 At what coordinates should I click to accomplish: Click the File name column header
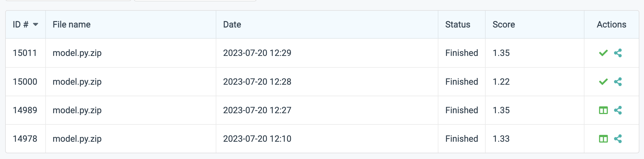pyautogui.click(x=71, y=24)
